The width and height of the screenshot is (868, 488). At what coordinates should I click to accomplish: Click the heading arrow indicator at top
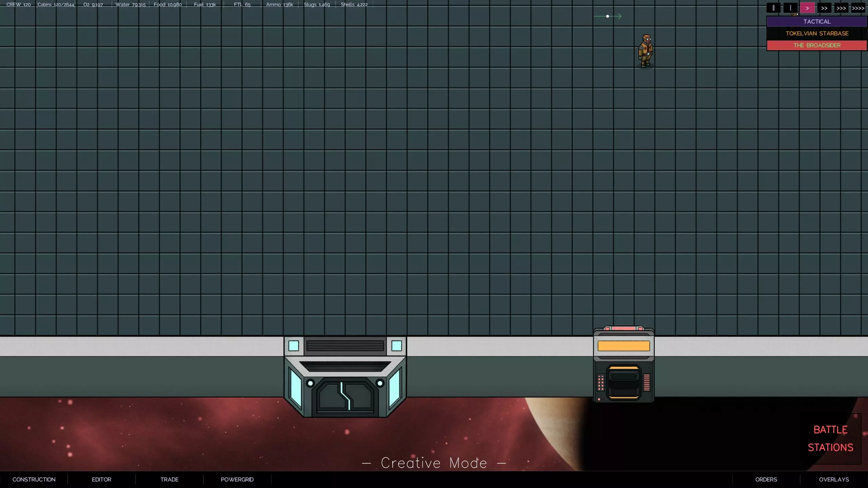[x=608, y=16]
